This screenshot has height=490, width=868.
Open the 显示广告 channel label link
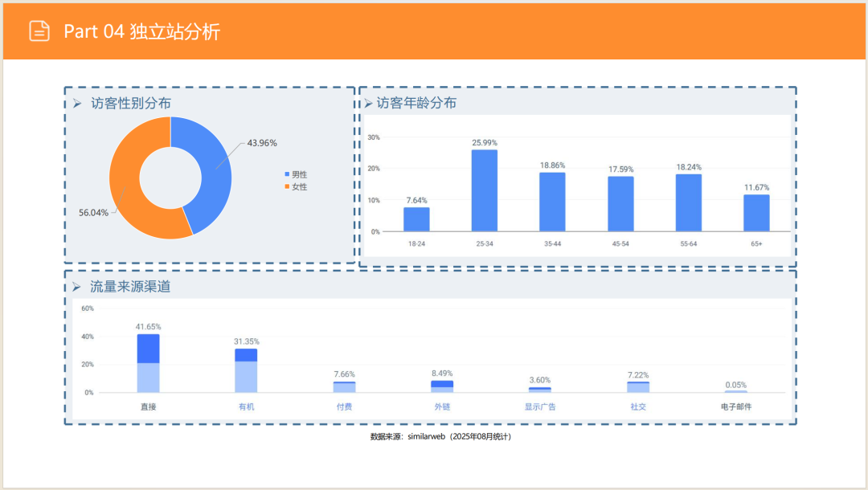(x=540, y=406)
